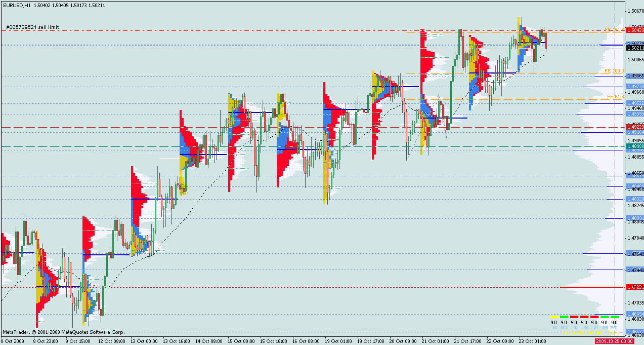This screenshot has width=644, height=345.
Task: Click the 15 Oct 00:00 time axis label
Action: 241,341
